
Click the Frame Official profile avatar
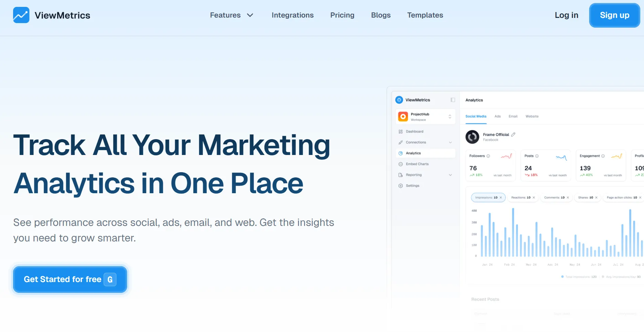coord(472,137)
